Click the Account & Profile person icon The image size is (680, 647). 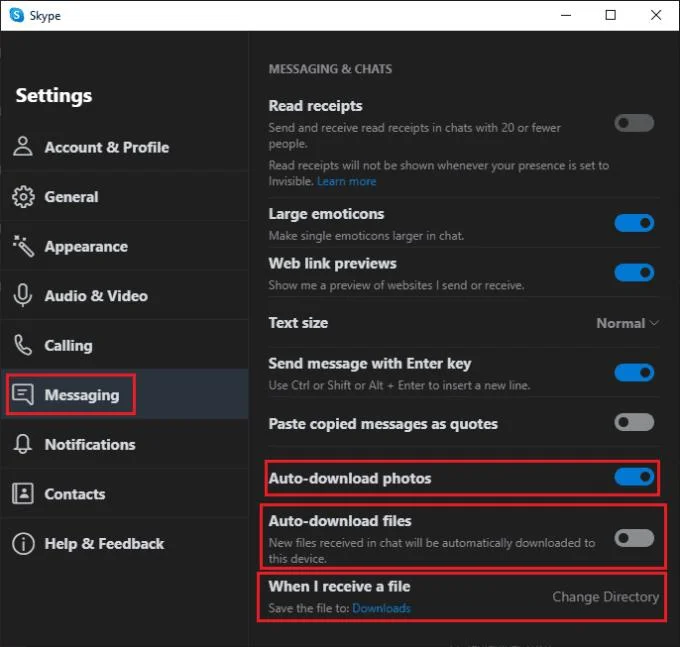(x=23, y=147)
